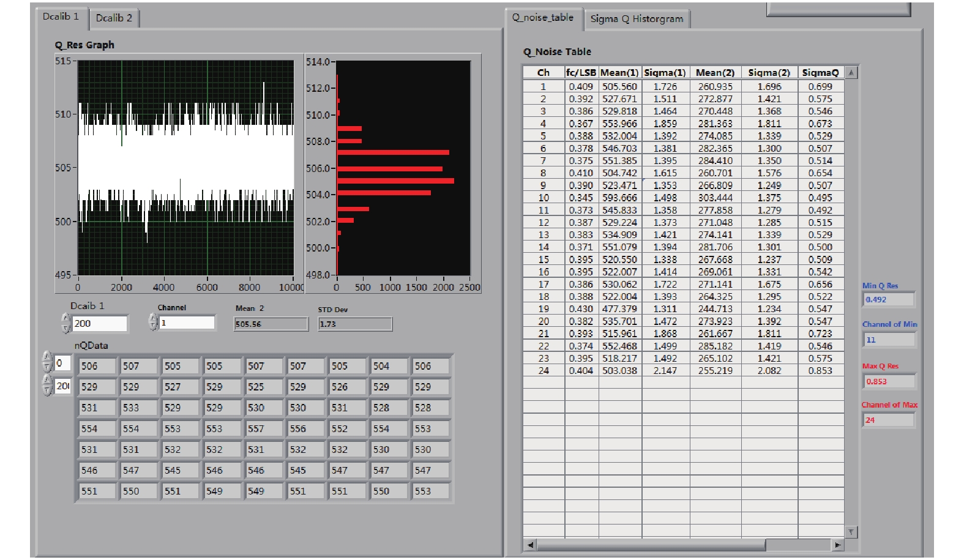Click the Mean(1) cell 505.560 in row 1
Screen dimensions: 964x560
(620, 87)
